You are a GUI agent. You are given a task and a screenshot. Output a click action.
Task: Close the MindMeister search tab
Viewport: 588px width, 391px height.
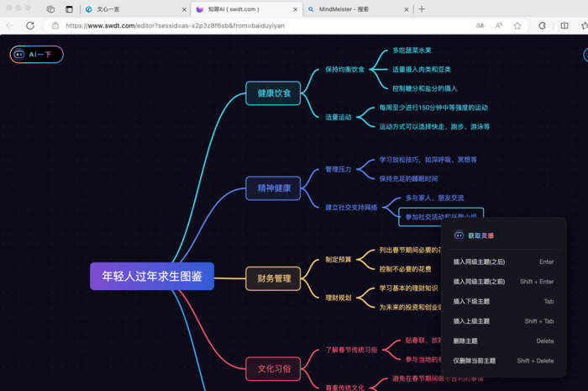[405, 9]
